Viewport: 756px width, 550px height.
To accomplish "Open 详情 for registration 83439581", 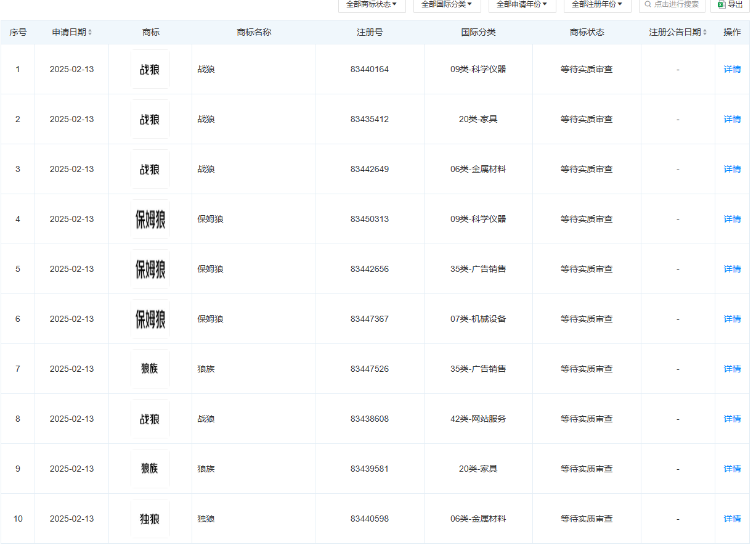I will point(732,469).
